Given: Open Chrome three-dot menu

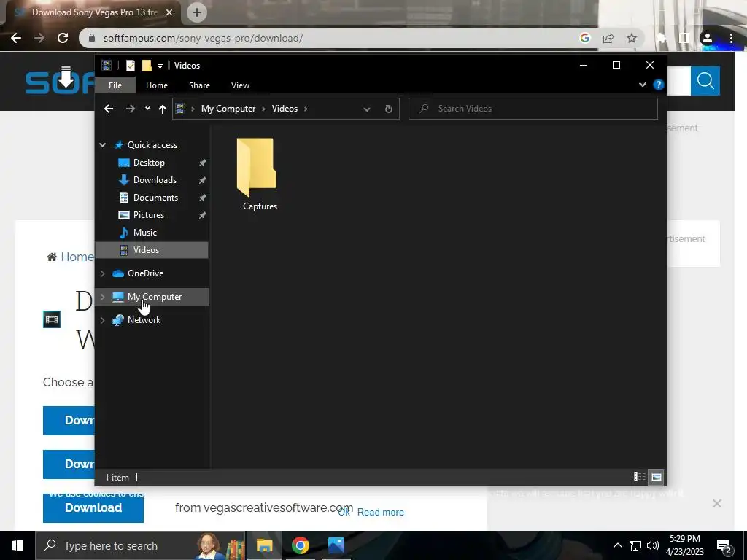Looking at the screenshot, I should click(731, 38).
